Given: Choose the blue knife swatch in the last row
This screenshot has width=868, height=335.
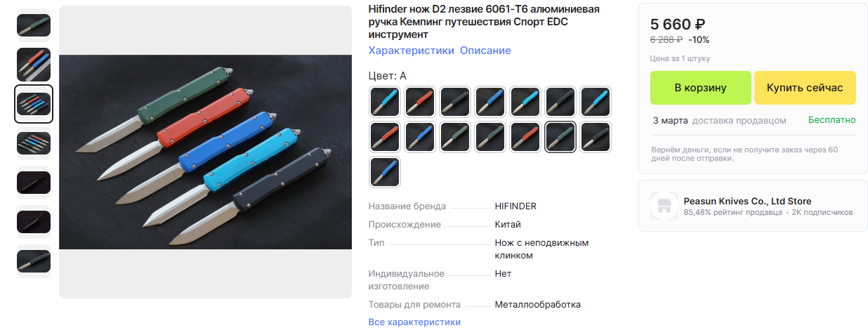Looking at the screenshot, I should pyautogui.click(x=385, y=172).
